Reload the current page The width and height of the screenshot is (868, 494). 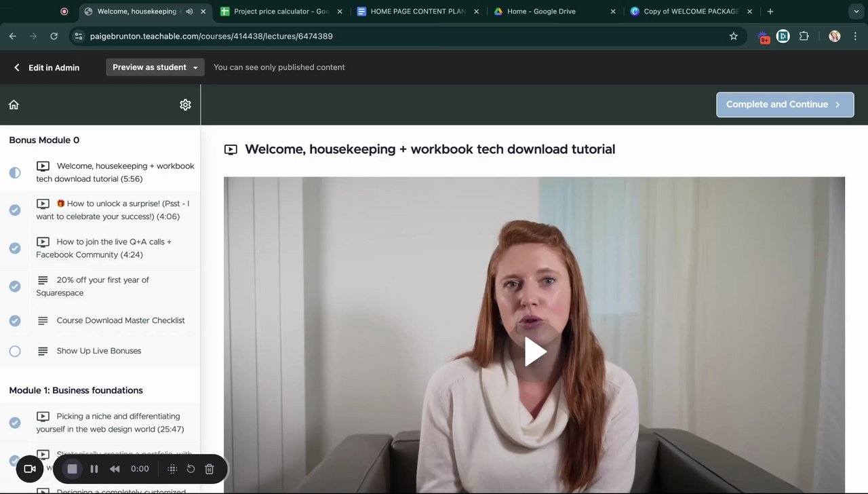coord(54,36)
